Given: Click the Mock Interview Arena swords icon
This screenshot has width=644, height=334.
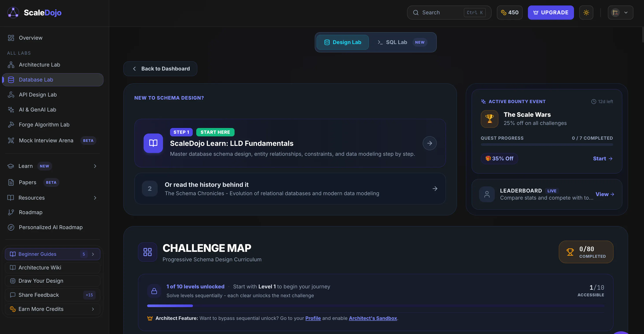Looking at the screenshot, I should [11, 141].
